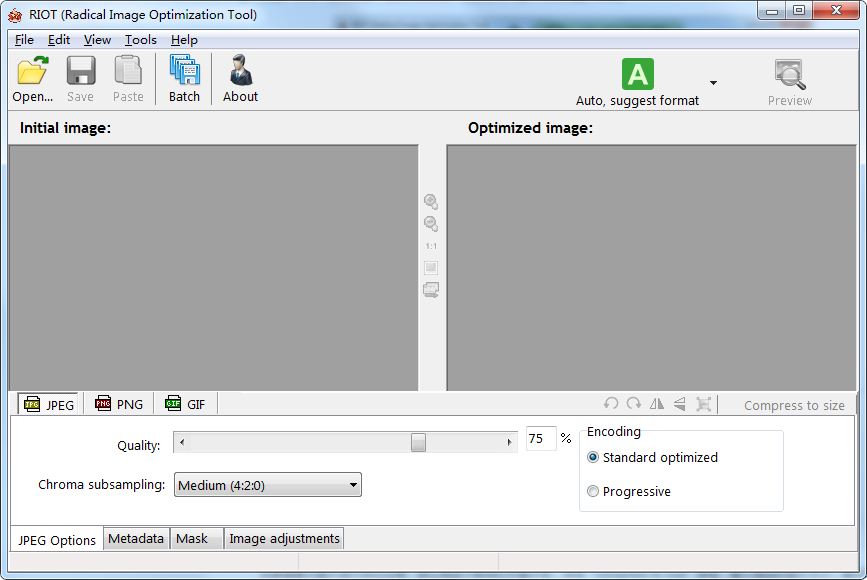Click inside the Optimized image pane
The height and width of the screenshot is (580, 867).
point(651,268)
